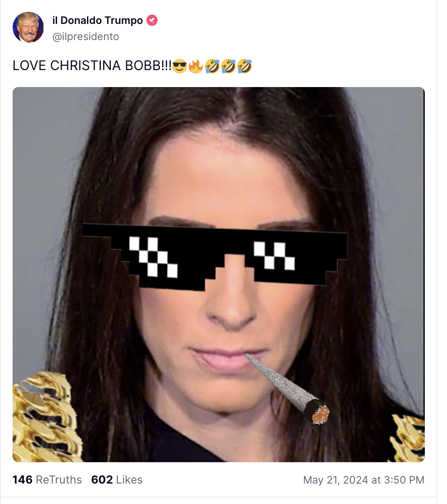Image resolution: width=447 pixels, height=504 pixels.
Task: Open the il Donaldo Trumpo name link
Action: click(98, 20)
